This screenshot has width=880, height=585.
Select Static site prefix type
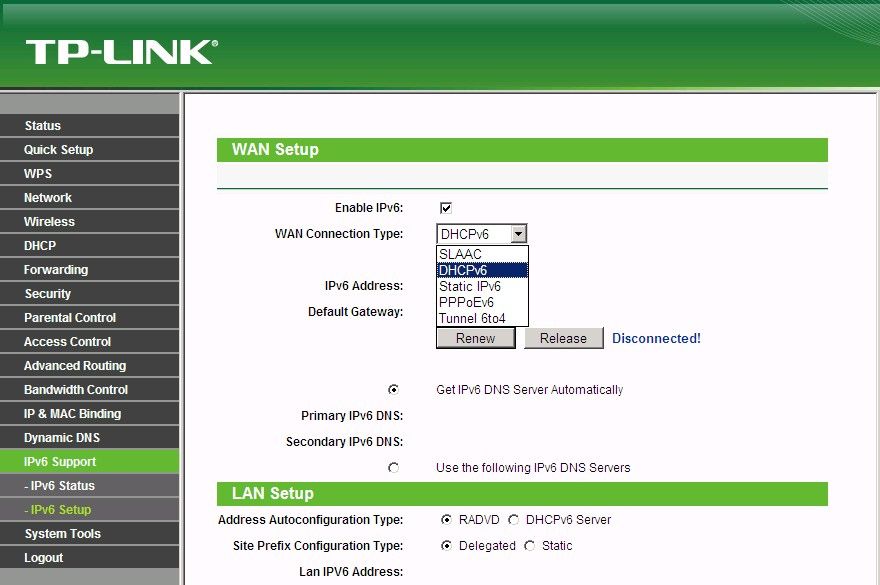(x=529, y=546)
